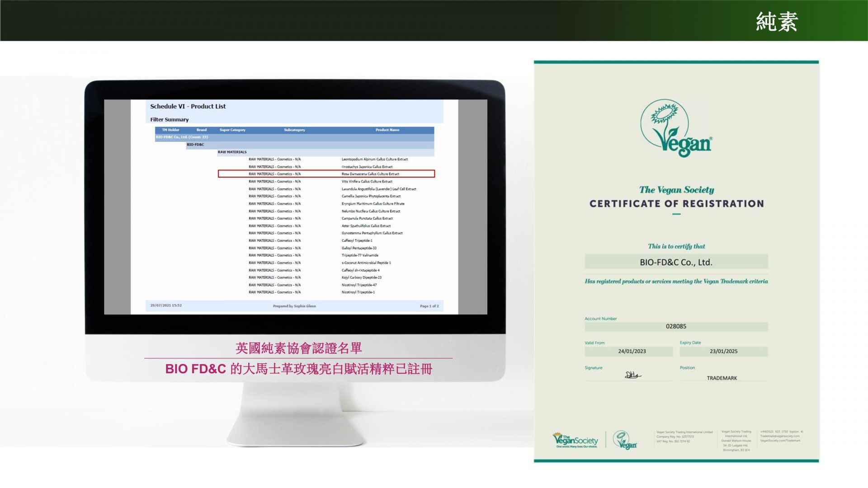The width and height of the screenshot is (868, 488).
Task: Click the Valid From date 24/01/2023
Action: pyautogui.click(x=632, y=352)
